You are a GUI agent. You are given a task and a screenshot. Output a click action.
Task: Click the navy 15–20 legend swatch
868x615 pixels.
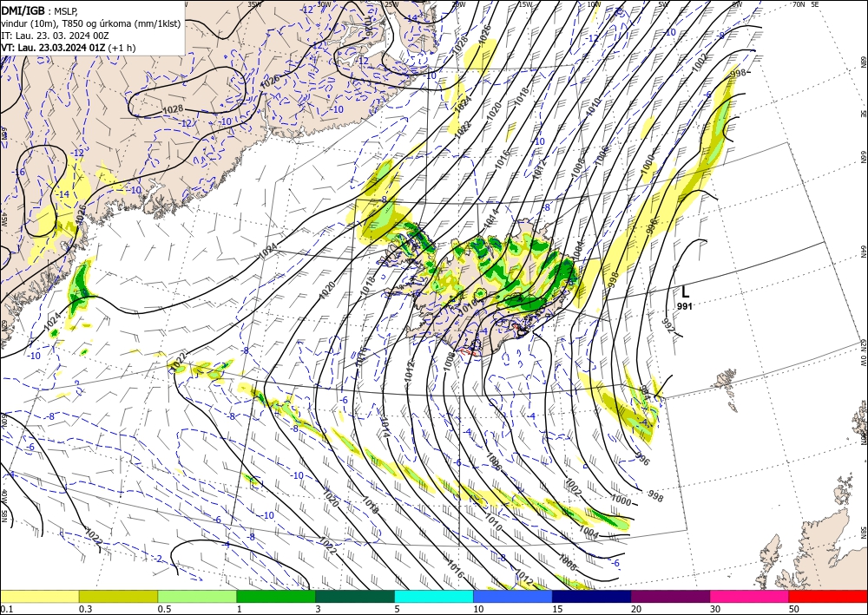click(x=592, y=596)
